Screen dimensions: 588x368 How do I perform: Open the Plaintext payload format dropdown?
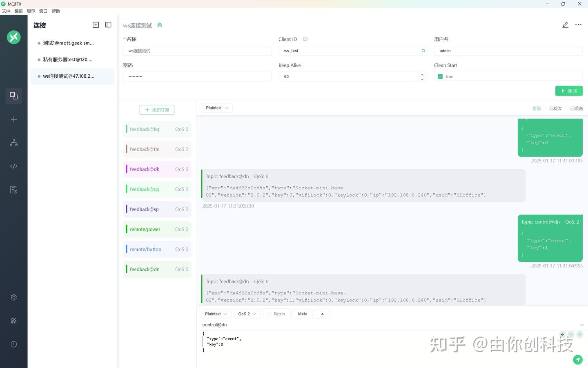216,314
